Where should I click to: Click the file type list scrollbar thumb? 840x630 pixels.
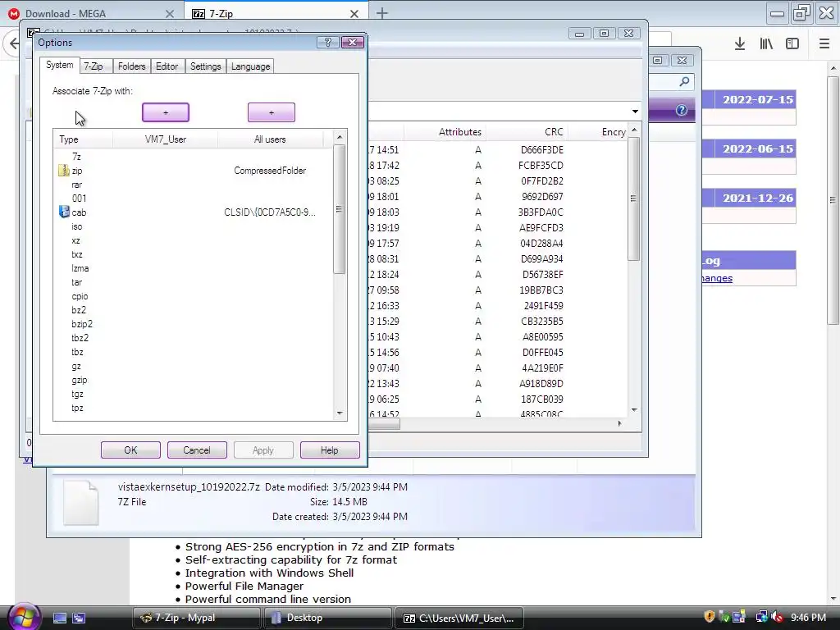pyautogui.click(x=339, y=209)
